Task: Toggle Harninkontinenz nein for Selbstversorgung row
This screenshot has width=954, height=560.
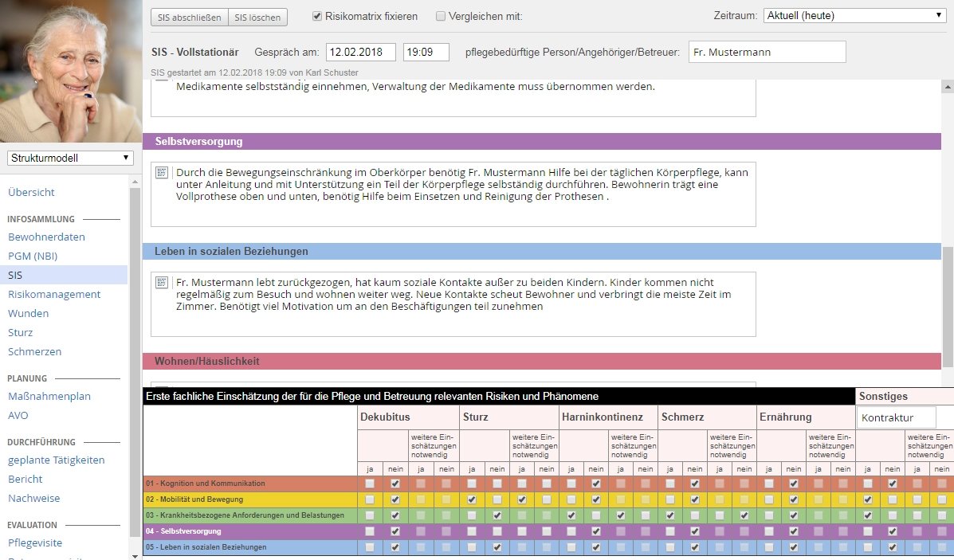Action: coord(595,531)
